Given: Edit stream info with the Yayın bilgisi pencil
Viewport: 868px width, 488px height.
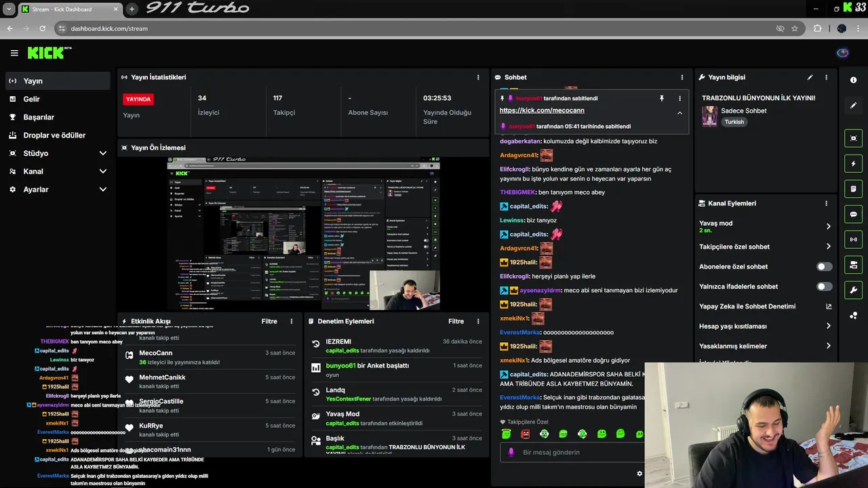Looking at the screenshot, I should point(810,77).
